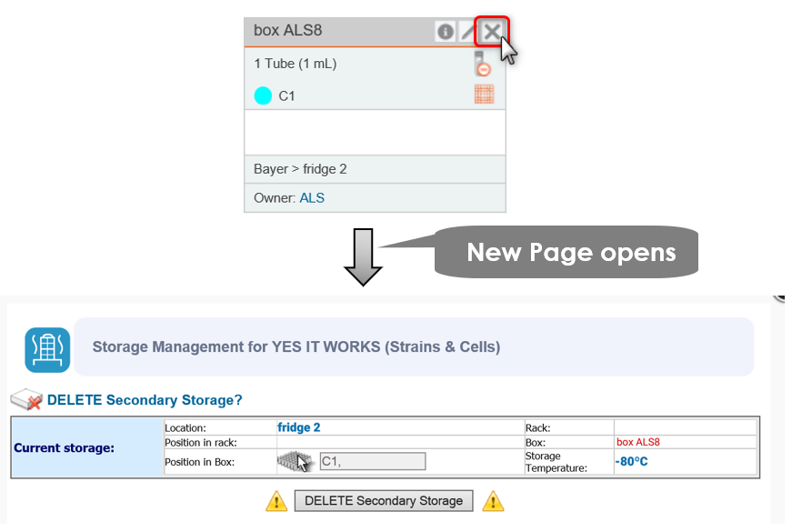Click the 'box ALS8' card title

point(287,30)
